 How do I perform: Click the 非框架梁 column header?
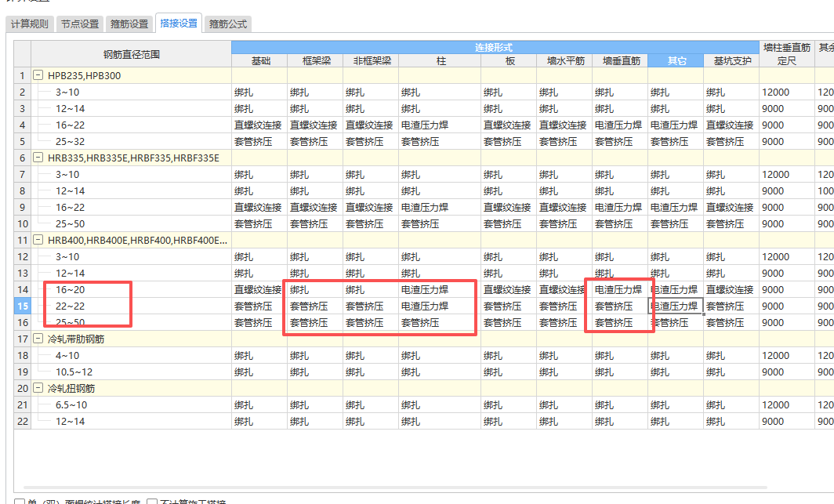371,61
